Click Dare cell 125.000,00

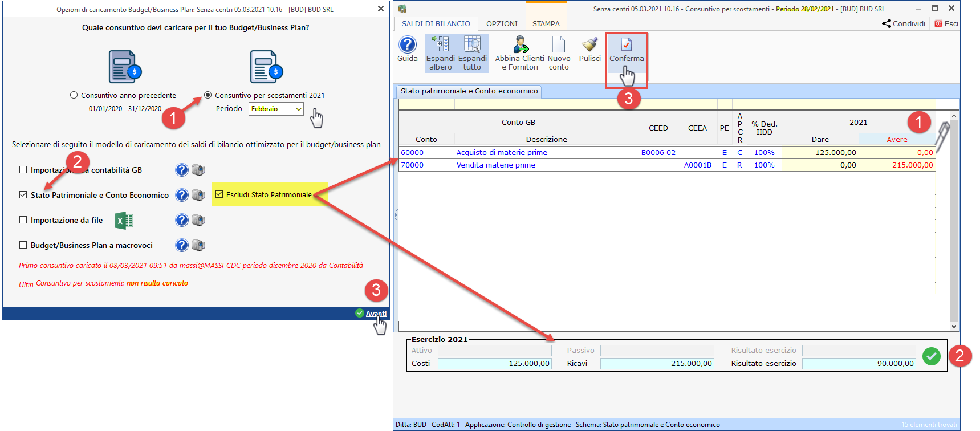pyautogui.click(x=820, y=153)
